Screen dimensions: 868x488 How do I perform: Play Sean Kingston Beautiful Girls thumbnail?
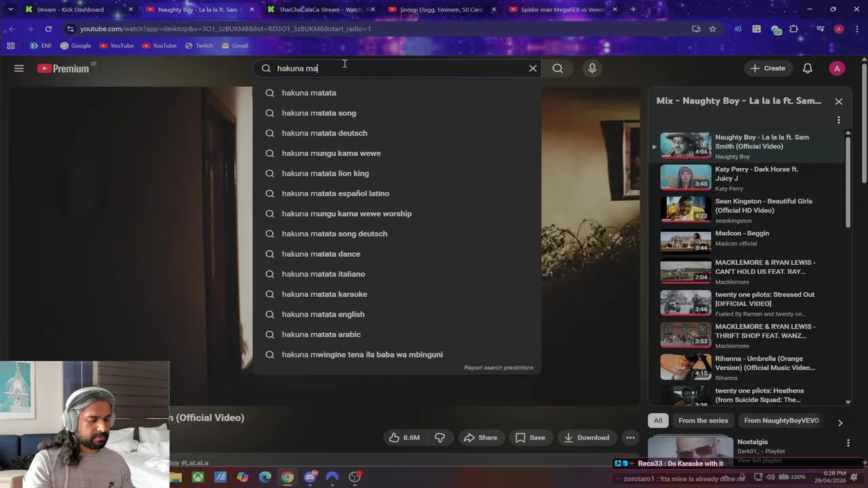(686, 210)
